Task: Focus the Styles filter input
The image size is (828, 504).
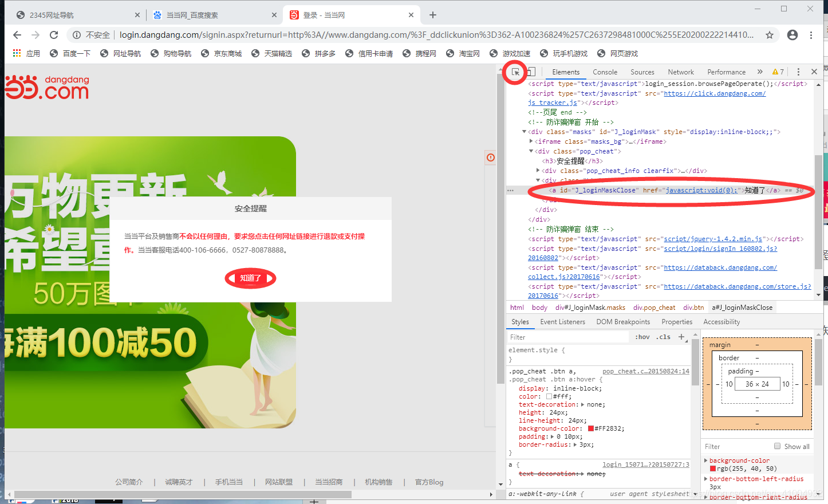Action: click(x=568, y=337)
